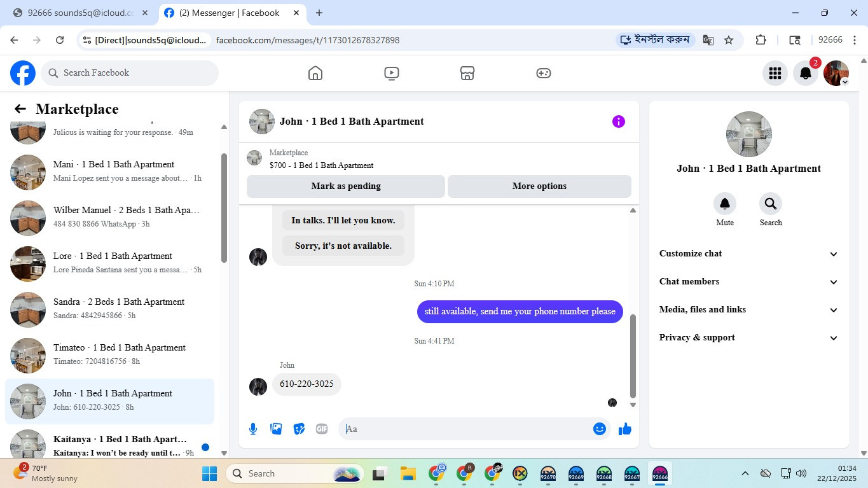Screen dimensions: 868x488
Task: Expand Media, files and links section
Action: 748,309
